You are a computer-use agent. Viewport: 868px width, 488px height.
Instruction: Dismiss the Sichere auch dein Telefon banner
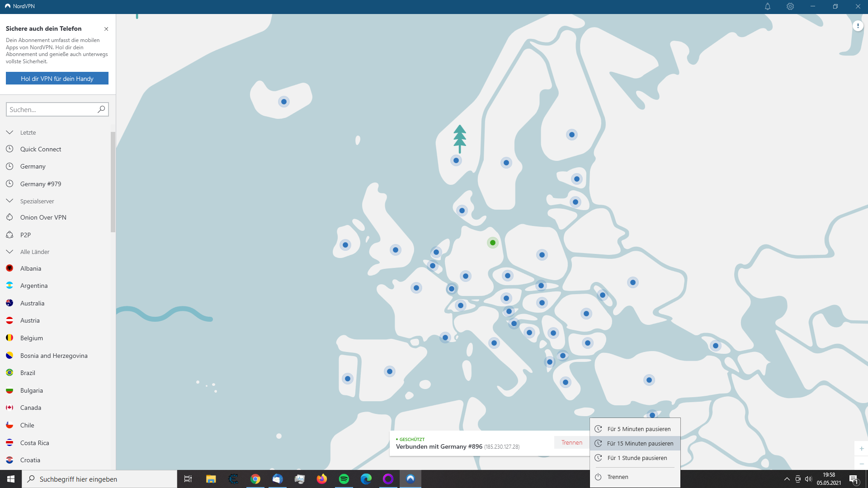point(106,29)
